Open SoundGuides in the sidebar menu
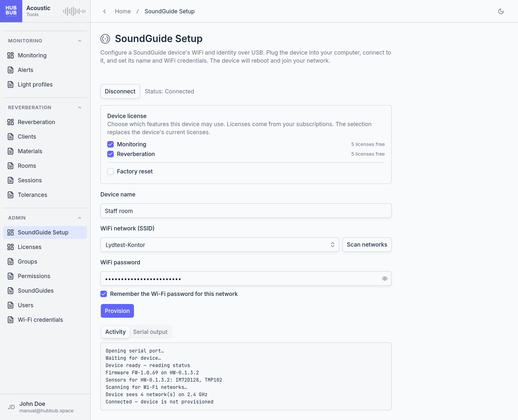The image size is (518, 420). [45, 291]
